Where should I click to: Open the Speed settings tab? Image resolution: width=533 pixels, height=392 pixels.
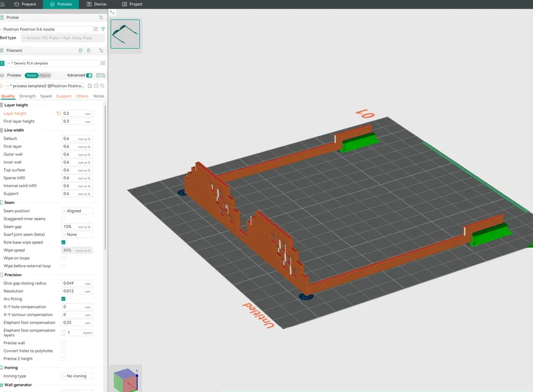[46, 96]
